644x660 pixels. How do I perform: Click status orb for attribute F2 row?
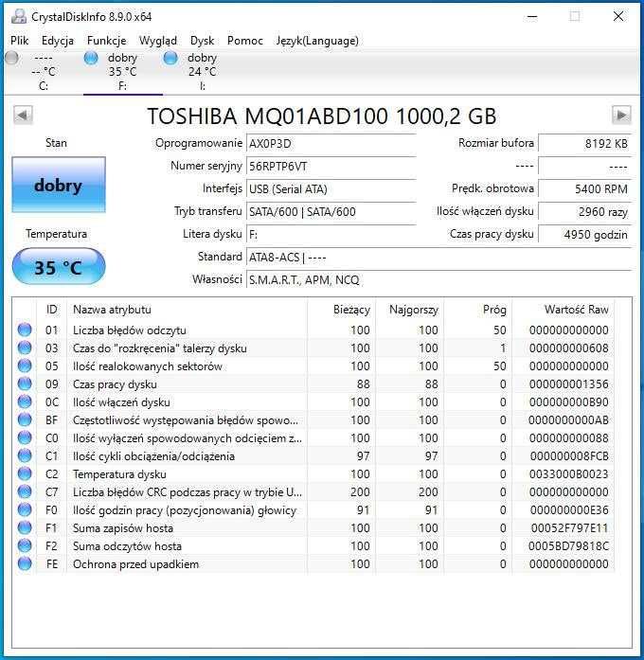pyautogui.click(x=25, y=545)
